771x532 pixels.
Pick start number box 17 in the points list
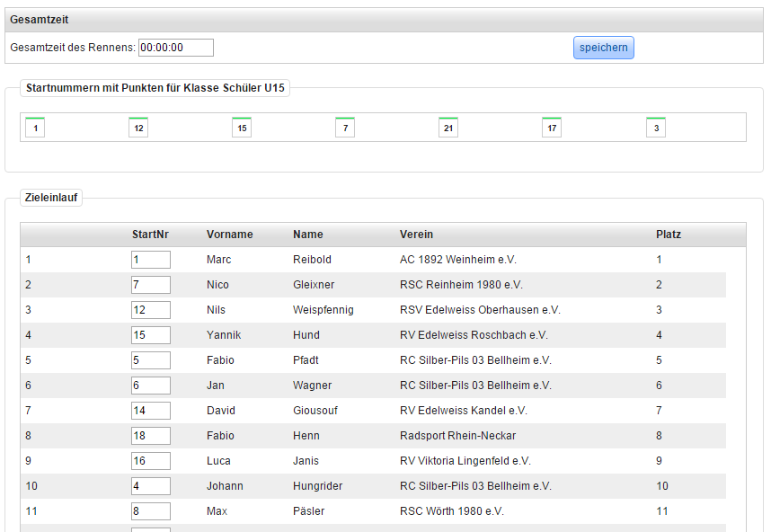[x=552, y=128]
